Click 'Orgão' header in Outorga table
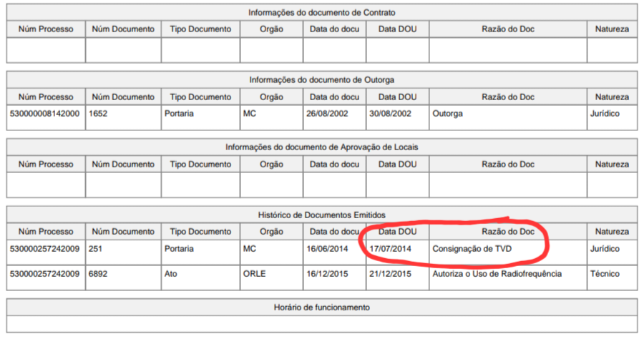 click(271, 97)
